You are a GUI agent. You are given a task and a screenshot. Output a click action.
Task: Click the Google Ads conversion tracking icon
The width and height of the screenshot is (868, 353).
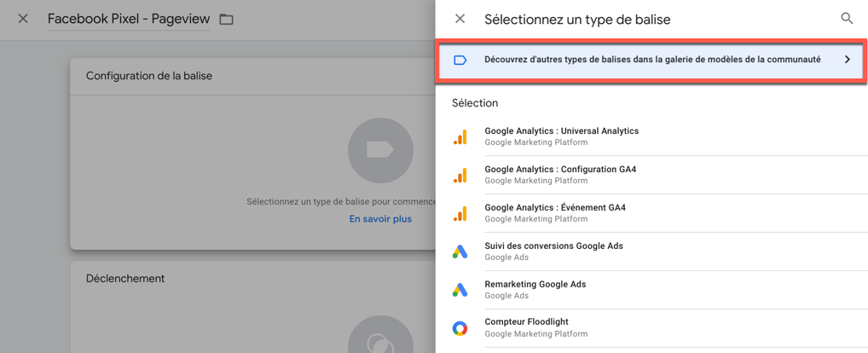coord(460,252)
